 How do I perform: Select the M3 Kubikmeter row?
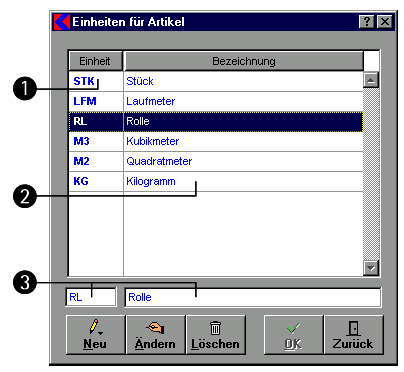coord(216,141)
